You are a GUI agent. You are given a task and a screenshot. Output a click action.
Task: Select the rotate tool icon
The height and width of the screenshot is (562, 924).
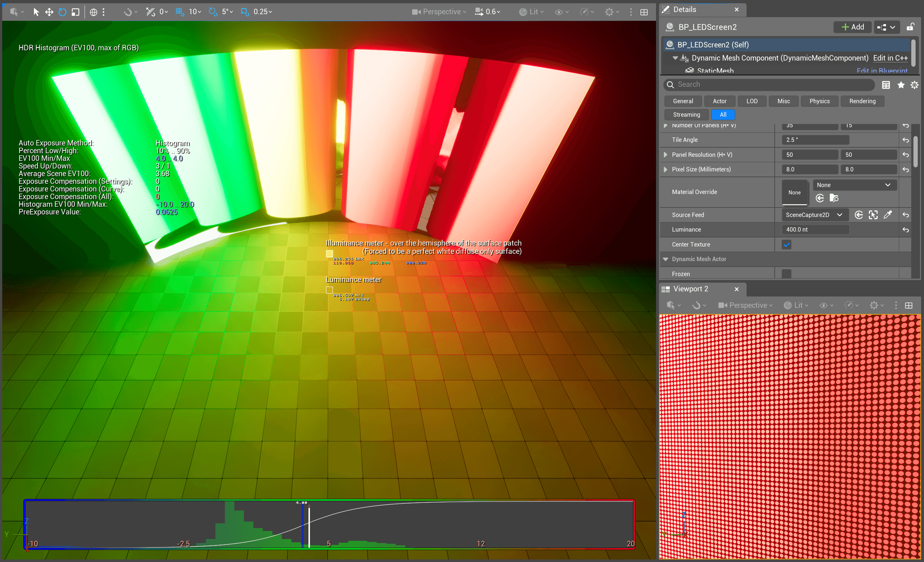[x=62, y=12]
